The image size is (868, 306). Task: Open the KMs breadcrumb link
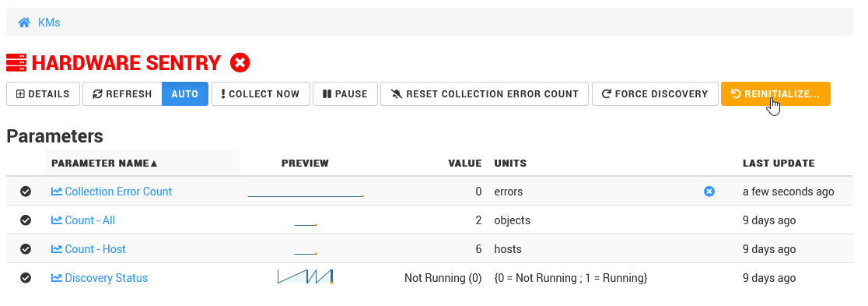[x=49, y=23]
